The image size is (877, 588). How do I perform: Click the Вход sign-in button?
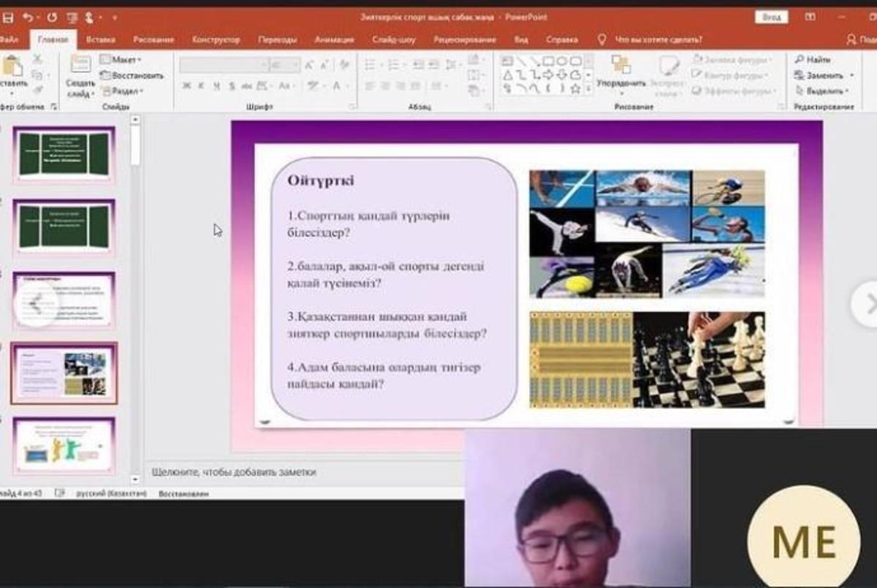pos(771,17)
